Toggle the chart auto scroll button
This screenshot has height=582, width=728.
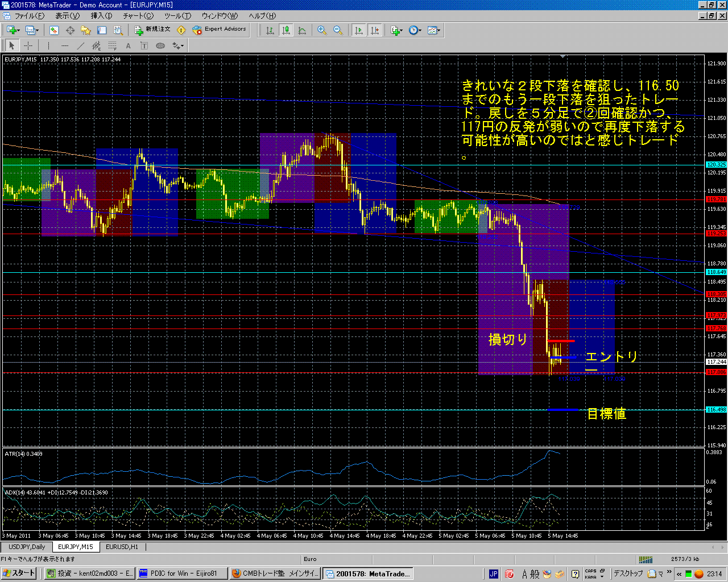pos(359,30)
